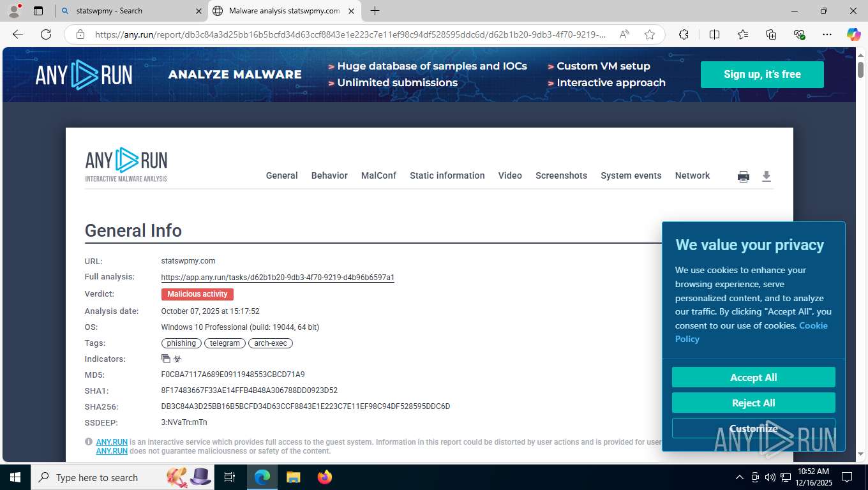Add this page to favorites with the star icon

[650, 34]
